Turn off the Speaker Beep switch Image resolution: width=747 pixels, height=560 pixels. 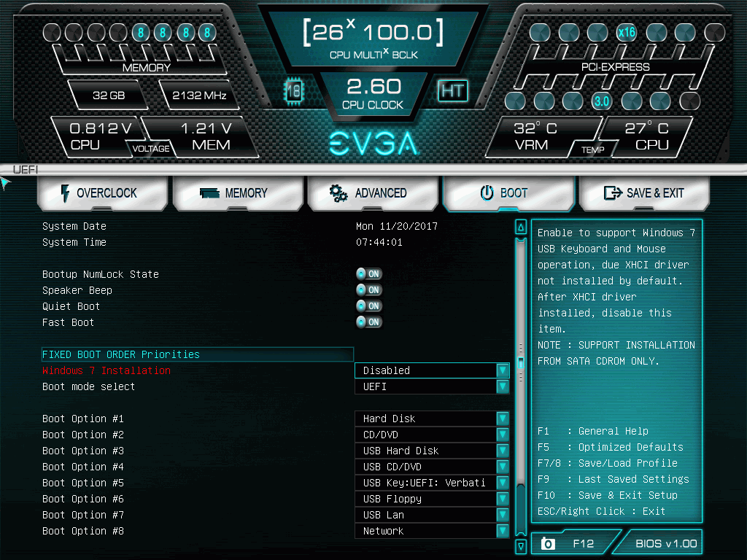pyautogui.click(x=369, y=290)
